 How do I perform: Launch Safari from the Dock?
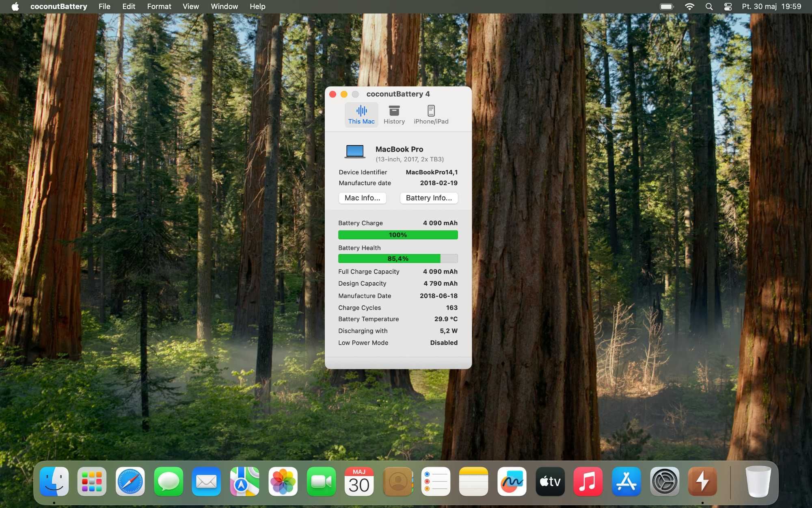click(x=130, y=482)
